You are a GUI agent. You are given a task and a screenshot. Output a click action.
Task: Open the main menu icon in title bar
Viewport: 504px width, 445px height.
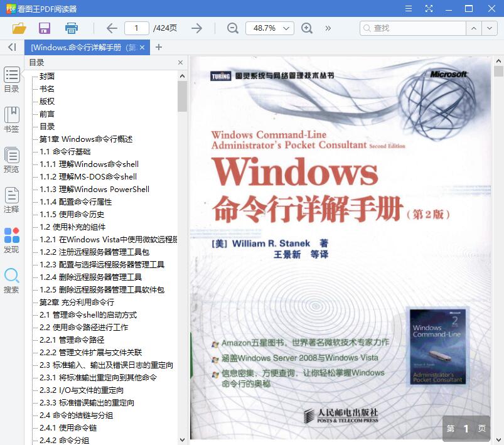[x=408, y=9]
